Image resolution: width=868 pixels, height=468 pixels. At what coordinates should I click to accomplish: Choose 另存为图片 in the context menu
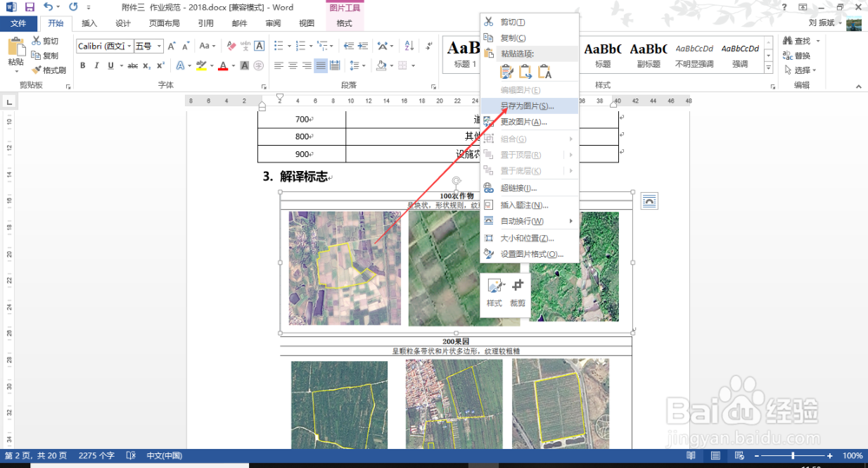pyautogui.click(x=529, y=106)
